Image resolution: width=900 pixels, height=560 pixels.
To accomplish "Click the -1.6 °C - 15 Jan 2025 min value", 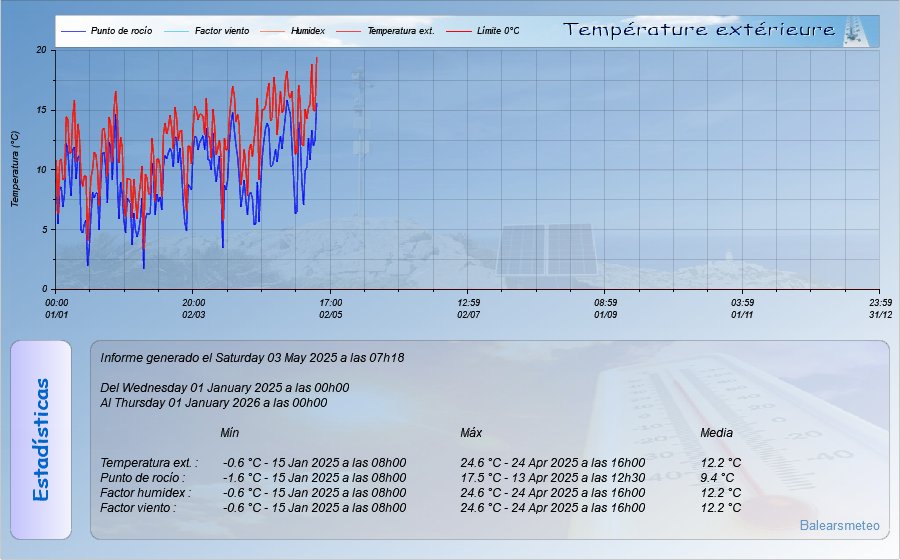I will tap(315, 477).
